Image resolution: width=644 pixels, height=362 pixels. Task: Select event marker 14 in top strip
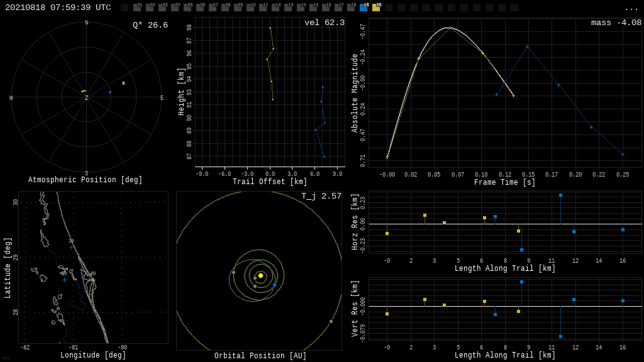coord(301,7)
